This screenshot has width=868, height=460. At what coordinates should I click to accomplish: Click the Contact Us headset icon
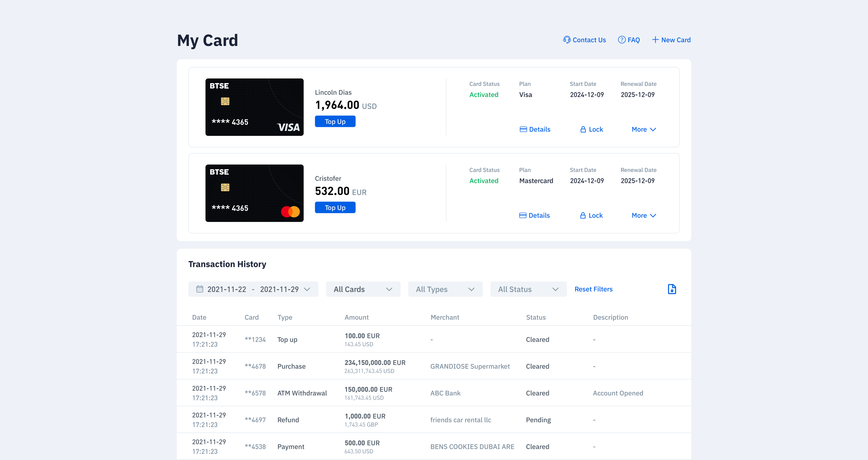[x=567, y=40]
